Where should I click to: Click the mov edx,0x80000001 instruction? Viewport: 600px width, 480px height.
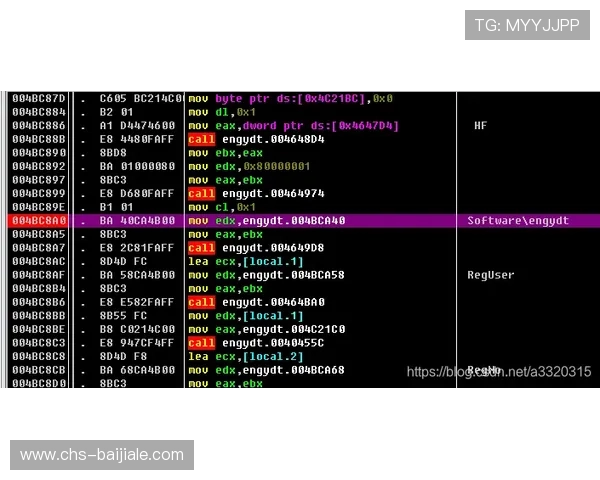pos(263,166)
